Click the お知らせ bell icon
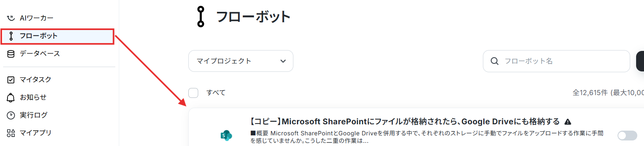This screenshot has width=644, height=146. (11, 97)
